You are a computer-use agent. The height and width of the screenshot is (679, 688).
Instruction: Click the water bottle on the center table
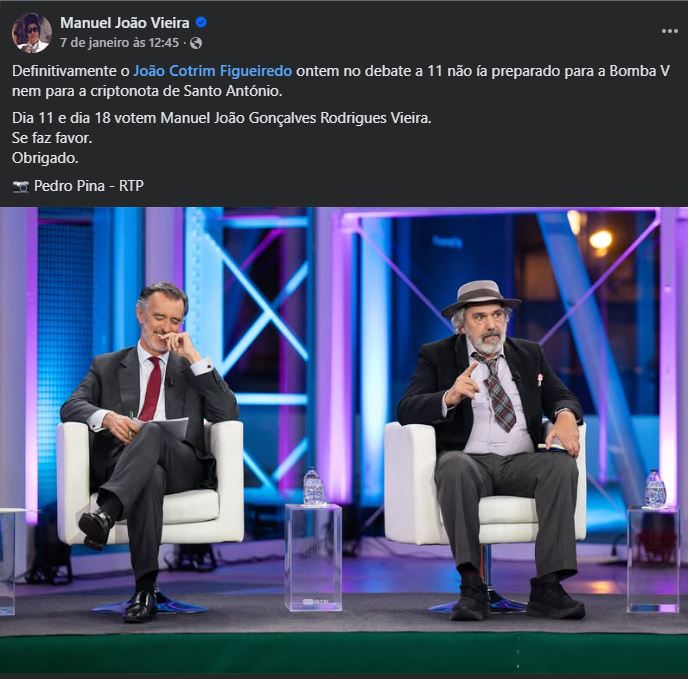point(313,487)
